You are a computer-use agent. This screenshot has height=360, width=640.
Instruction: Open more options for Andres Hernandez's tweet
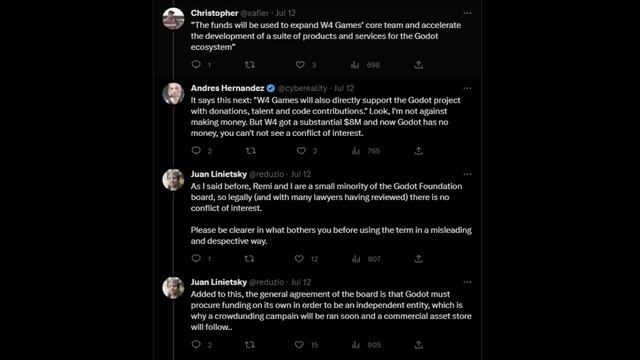[x=467, y=88]
